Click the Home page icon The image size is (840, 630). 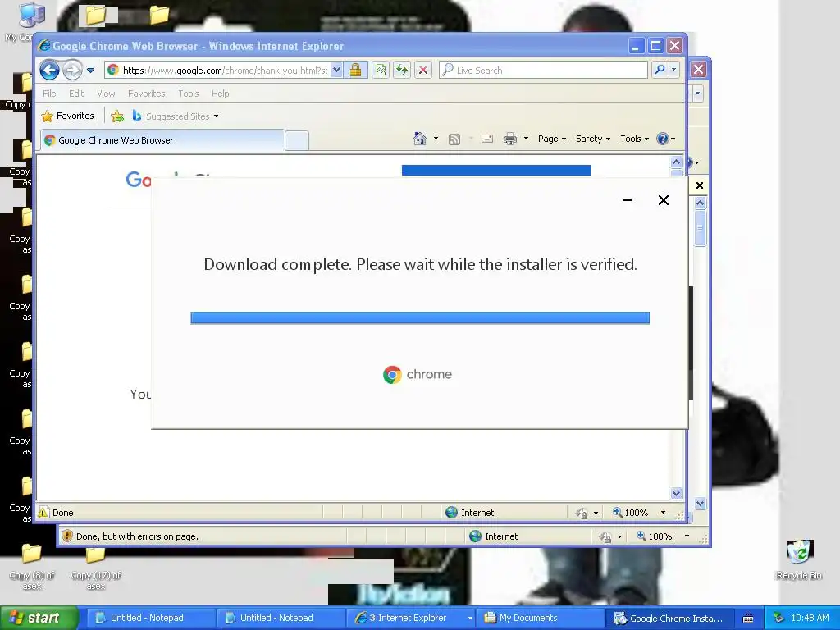click(420, 139)
